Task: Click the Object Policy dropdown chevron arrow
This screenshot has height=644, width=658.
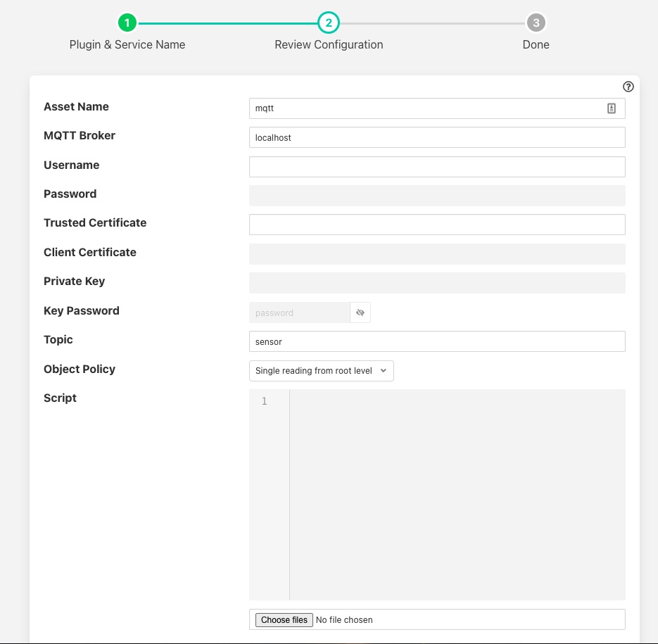Action: 383,371
